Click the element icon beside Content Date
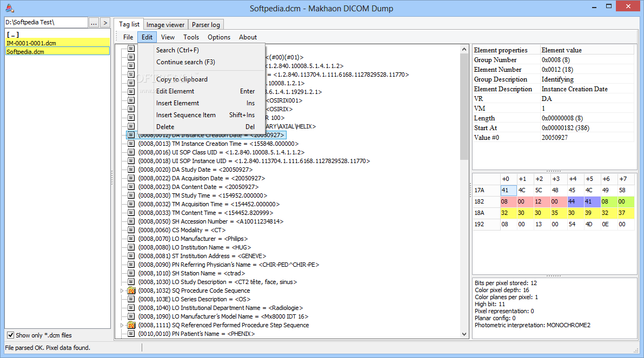This screenshot has height=358, width=644. tap(131, 187)
